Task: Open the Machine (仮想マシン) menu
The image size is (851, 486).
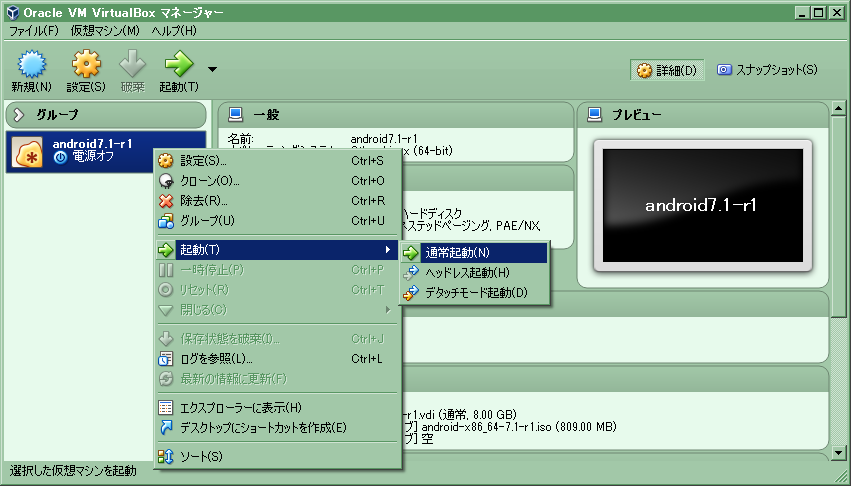Action: [x=105, y=31]
